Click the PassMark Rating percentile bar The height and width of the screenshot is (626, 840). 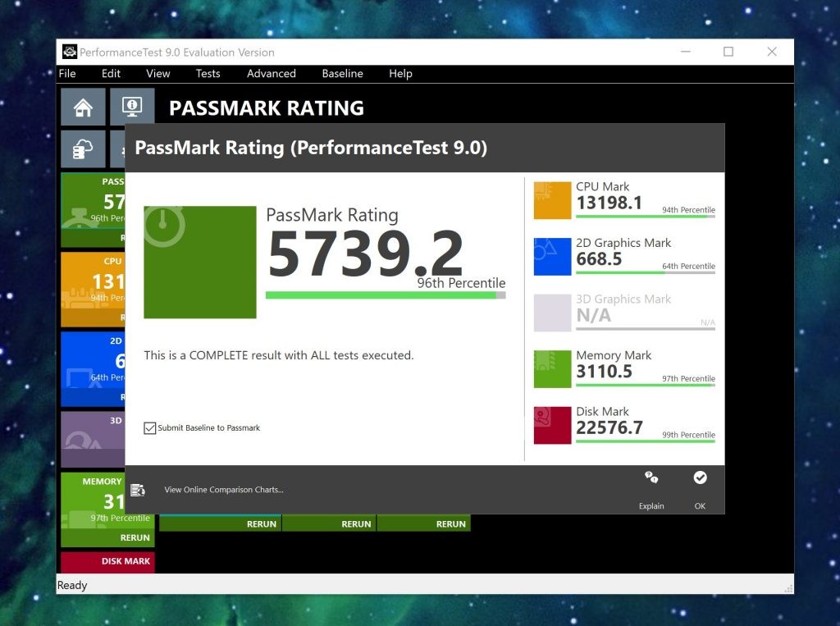click(x=386, y=295)
